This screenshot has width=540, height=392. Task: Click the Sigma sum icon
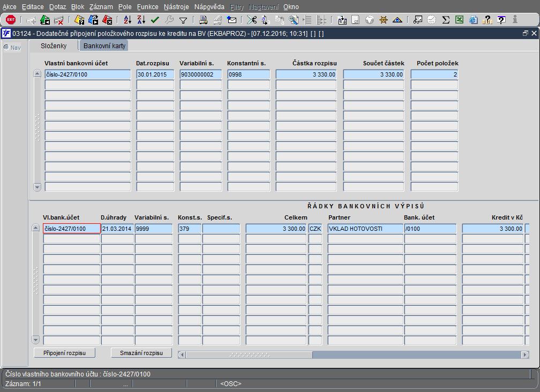tap(446, 20)
